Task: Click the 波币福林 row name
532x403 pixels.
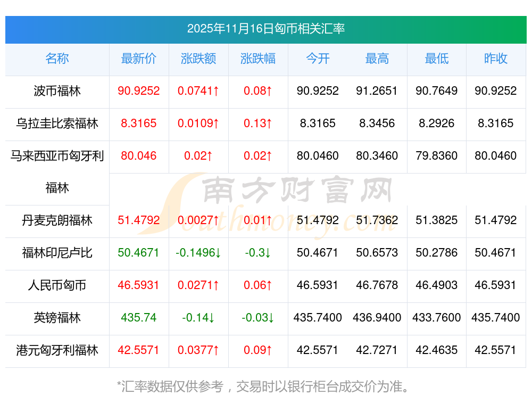Action: pyautogui.click(x=57, y=91)
